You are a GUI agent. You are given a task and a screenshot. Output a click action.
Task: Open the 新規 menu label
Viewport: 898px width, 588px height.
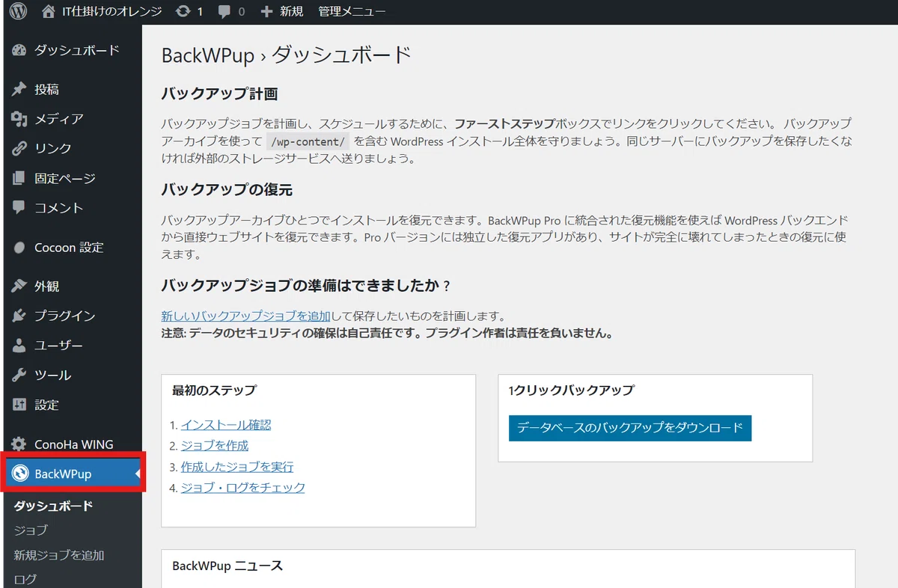click(292, 12)
